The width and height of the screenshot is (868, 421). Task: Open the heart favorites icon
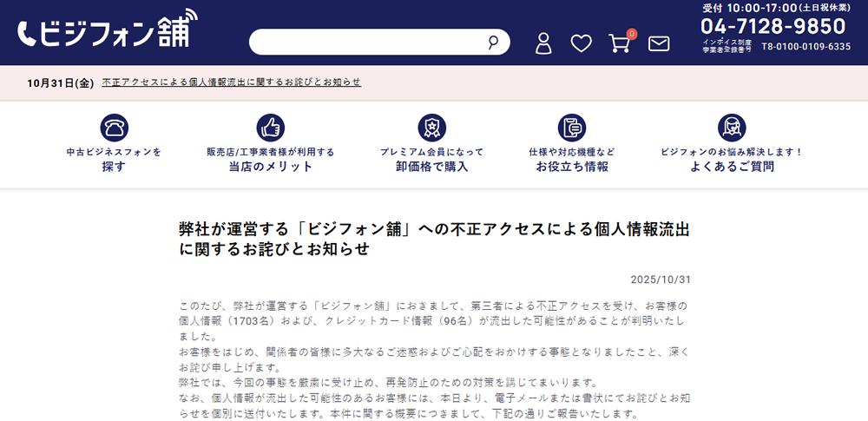click(x=581, y=43)
